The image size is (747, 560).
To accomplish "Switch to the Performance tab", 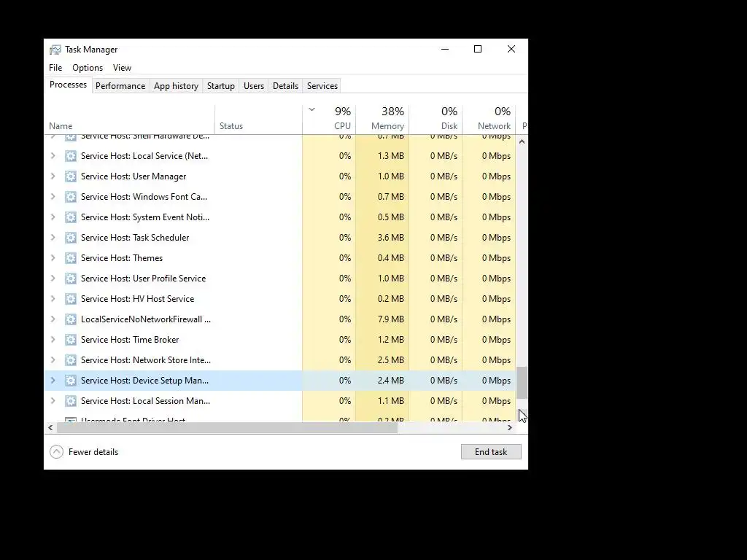I will click(120, 86).
